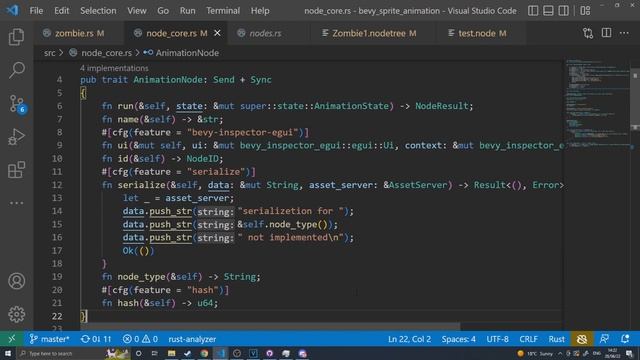Open the Extensions view
The image size is (640, 360).
coord(16,170)
